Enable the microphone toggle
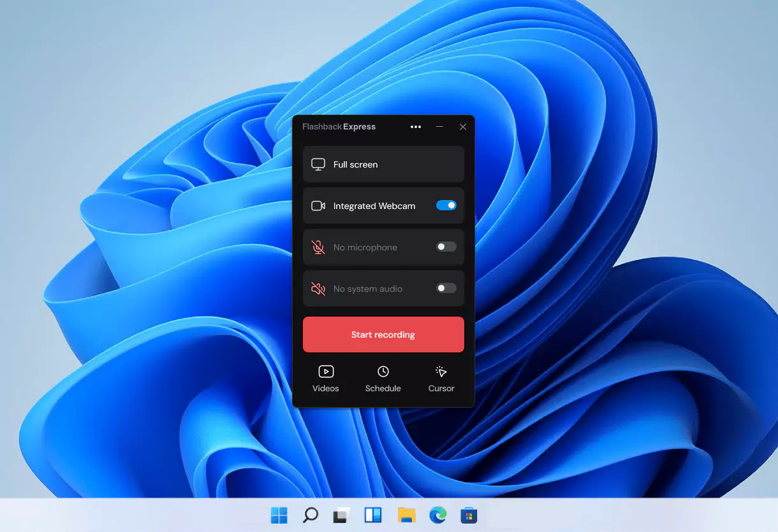 point(446,247)
